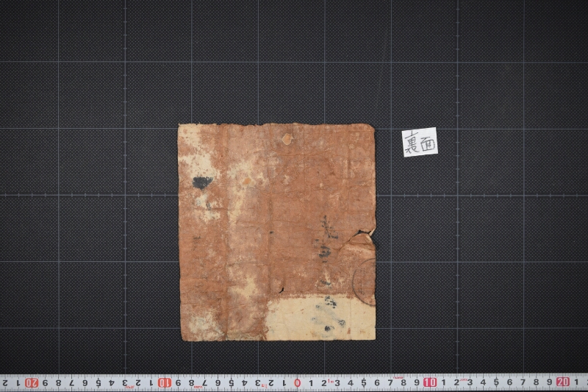Click the circular stamp at paper's right edge
Image resolution: width=588 pixels, height=392 pixels.
364,282
